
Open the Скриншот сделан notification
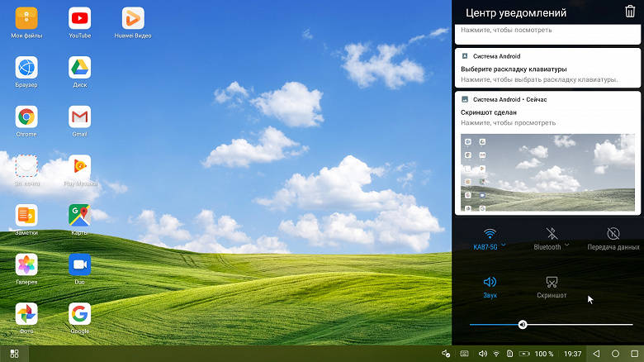pyautogui.click(x=547, y=153)
